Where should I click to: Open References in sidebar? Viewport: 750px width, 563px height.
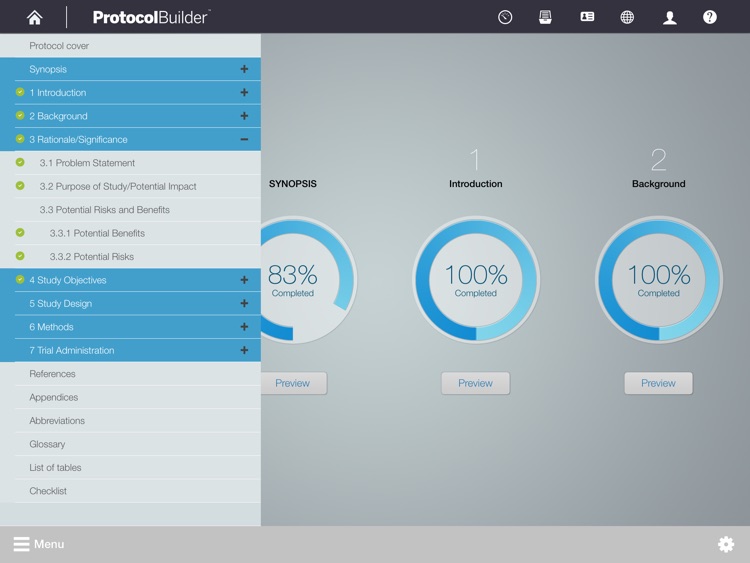click(x=130, y=374)
